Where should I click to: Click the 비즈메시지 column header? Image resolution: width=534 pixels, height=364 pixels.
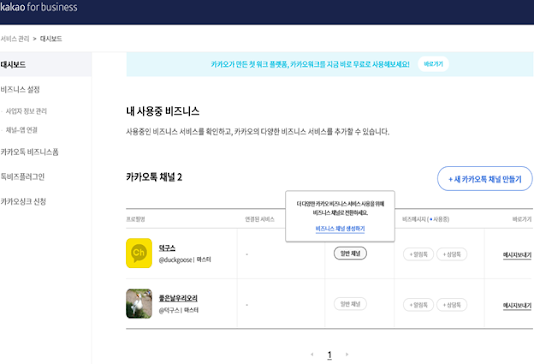425,219
